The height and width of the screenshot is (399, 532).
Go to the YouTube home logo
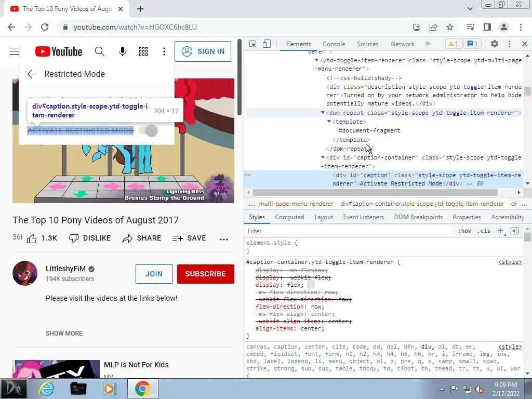click(58, 51)
